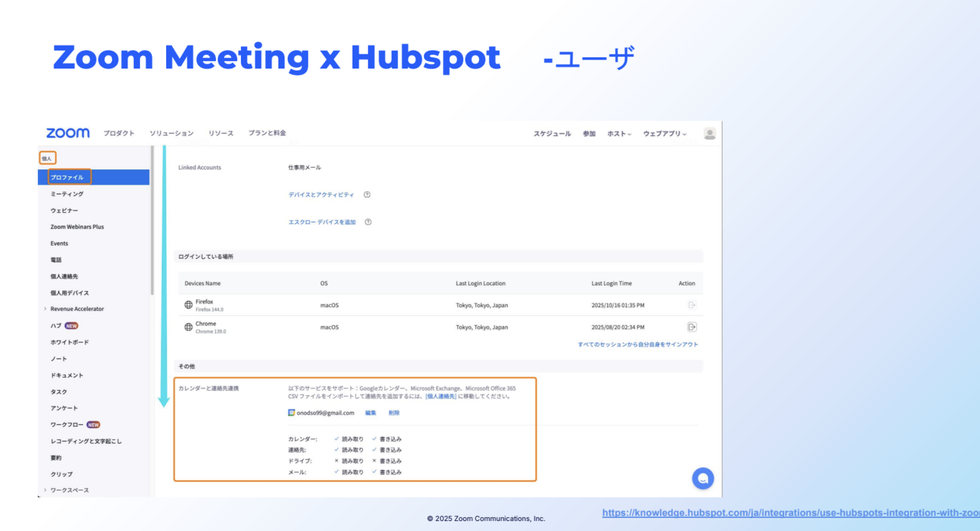
Task: Toggle メール 読み取り permission check
Action: point(337,472)
